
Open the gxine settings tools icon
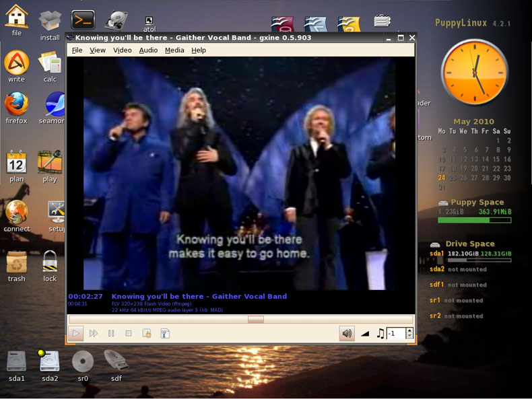[165, 334]
